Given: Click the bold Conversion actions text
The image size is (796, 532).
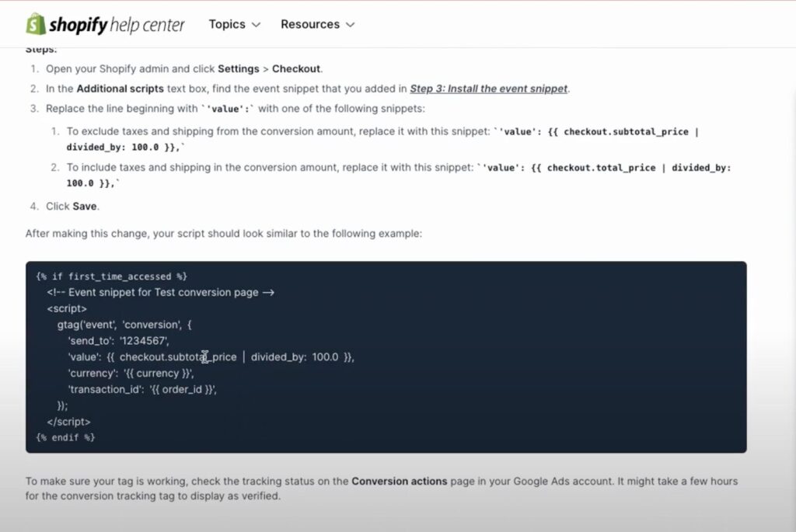Looking at the screenshot, I should click(x=399, y=482).
